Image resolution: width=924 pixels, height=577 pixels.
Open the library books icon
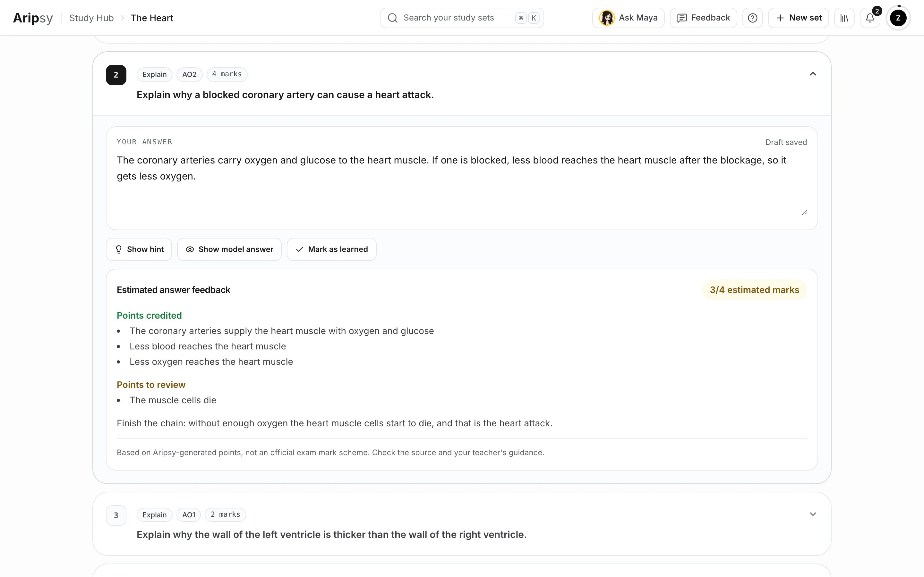pos(844,18)
